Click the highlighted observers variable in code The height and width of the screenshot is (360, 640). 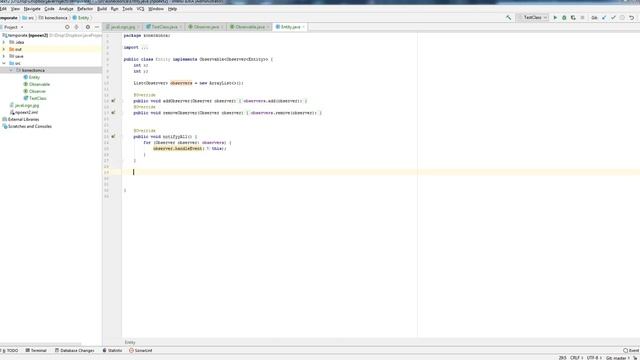coord(181,83)
